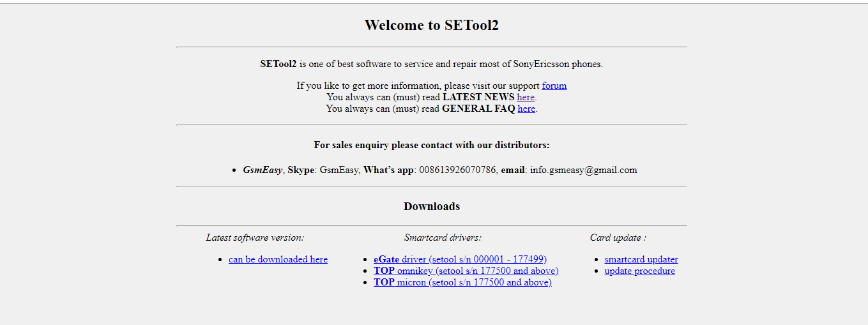Click the 'Welcome to SETool2' heading
Viewport: 868px width, 325px height.
(432, 25)
